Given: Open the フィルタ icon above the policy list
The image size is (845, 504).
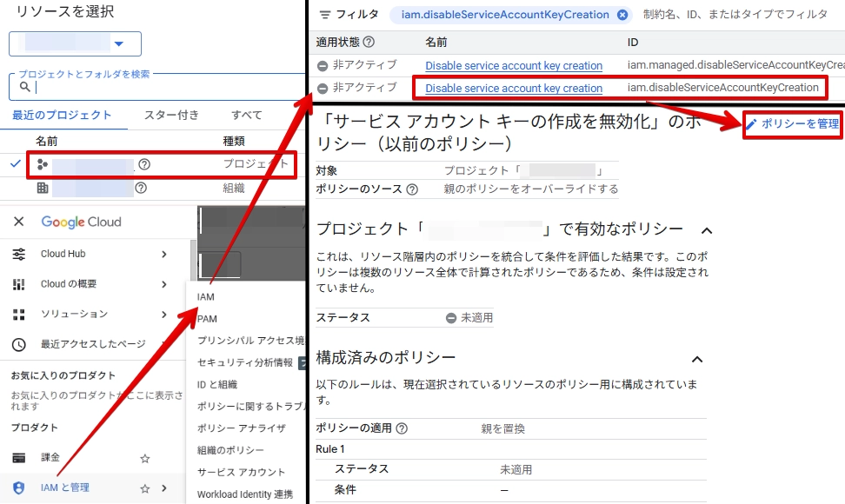Looking at the screenshot, I should pos(326,14).
